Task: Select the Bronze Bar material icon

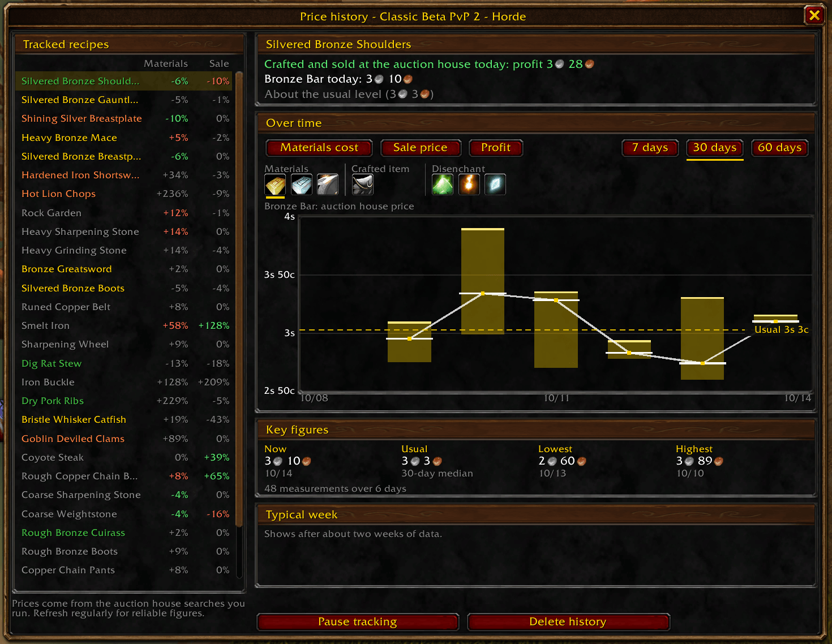Action: click(275, 184)
